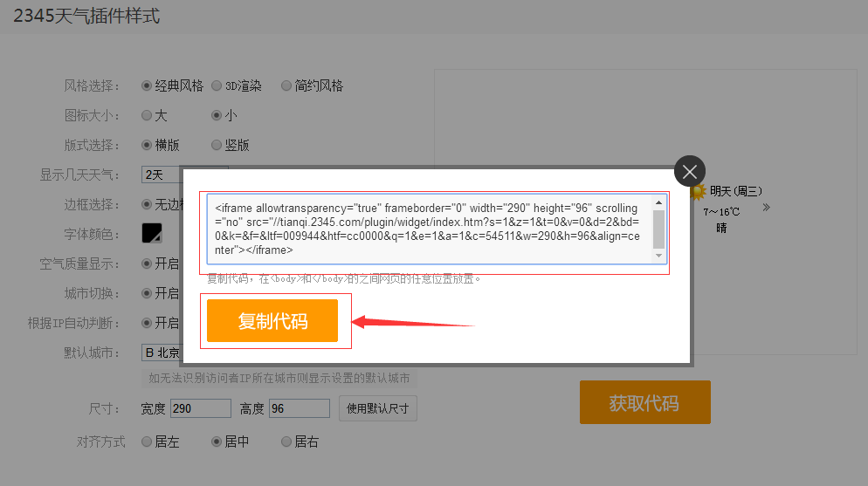Select the 3D渲染 style radio

(x=217, y=86)
